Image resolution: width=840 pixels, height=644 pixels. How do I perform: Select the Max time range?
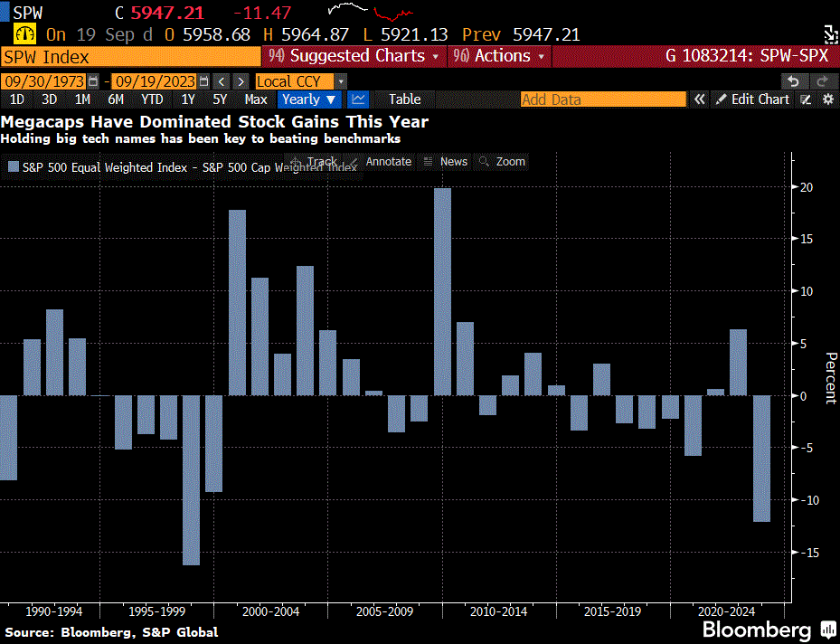[256, 99]
